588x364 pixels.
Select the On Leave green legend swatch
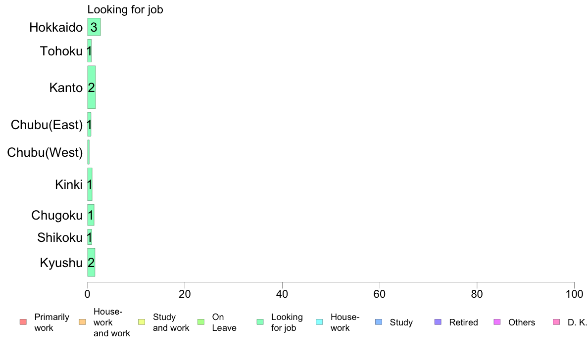click(200, 322)
